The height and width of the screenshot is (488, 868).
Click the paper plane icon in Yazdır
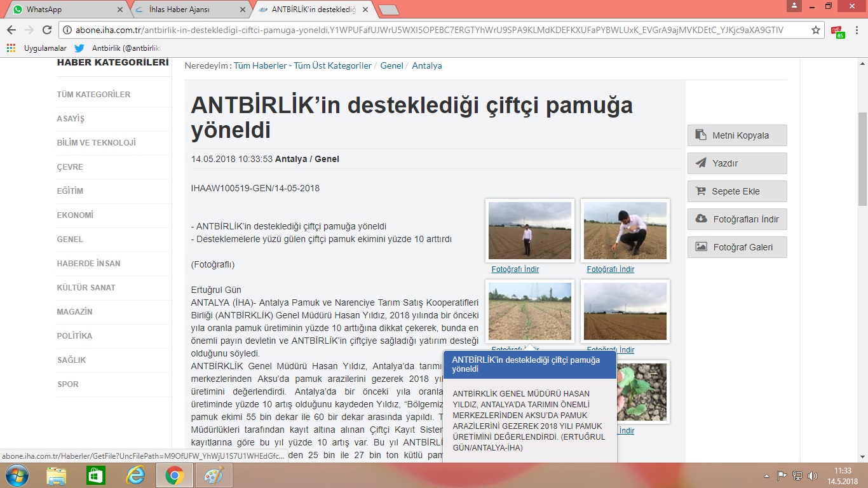point(701,163)
